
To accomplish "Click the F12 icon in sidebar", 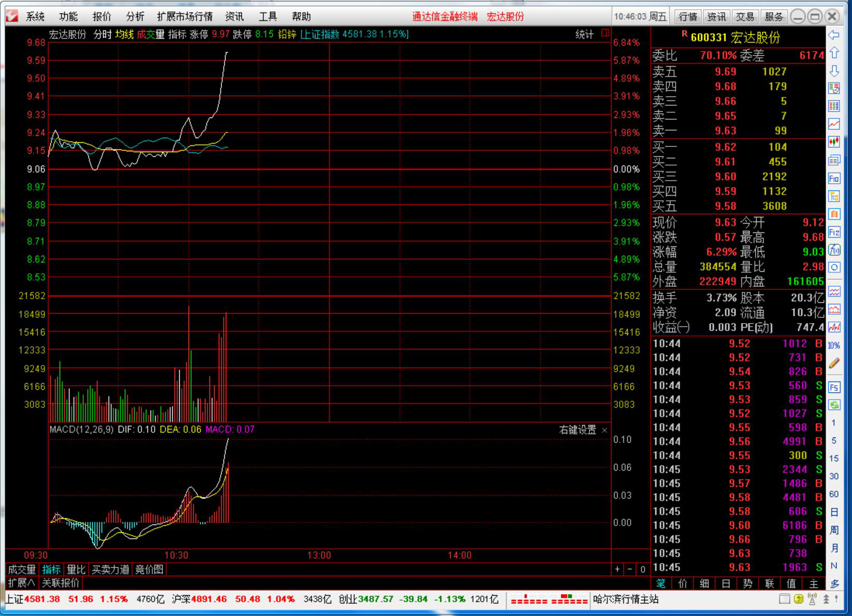I will (x=834, y=232).
